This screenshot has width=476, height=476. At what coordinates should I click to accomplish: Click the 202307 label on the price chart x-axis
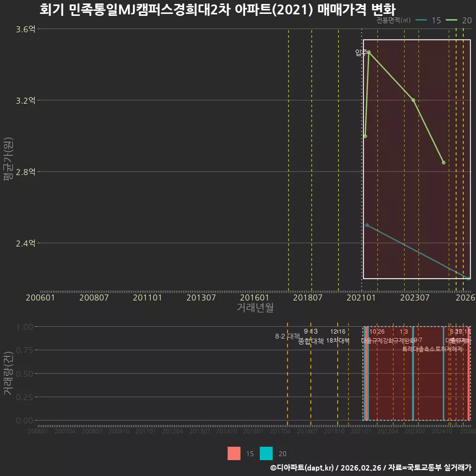click(x=415, y=297)
